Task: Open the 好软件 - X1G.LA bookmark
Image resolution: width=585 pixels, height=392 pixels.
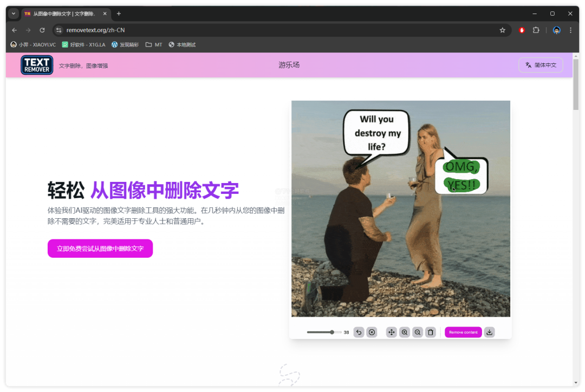Action: 83,45
